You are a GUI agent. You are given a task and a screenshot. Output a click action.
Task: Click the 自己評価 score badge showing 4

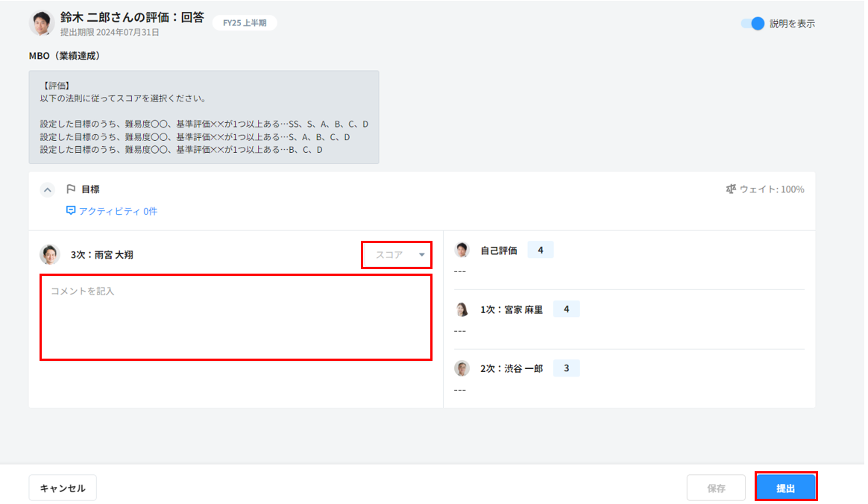pyautogui.click(x=540, y=251)
